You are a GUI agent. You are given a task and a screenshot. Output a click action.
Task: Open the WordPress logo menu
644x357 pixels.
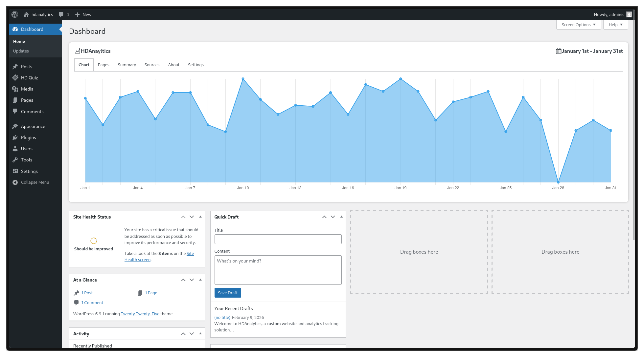(15, 14)
